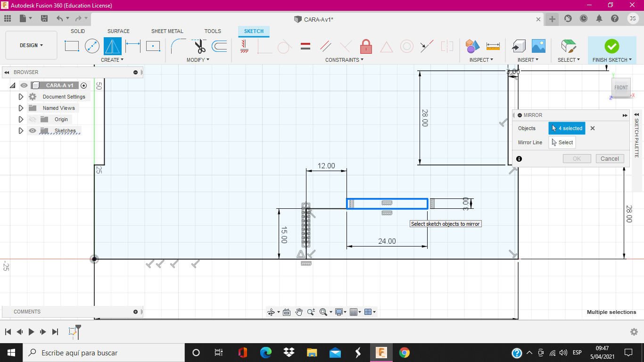Click Cancel in the Mirror dialog
Screen dimensions: 644x362
610,158
